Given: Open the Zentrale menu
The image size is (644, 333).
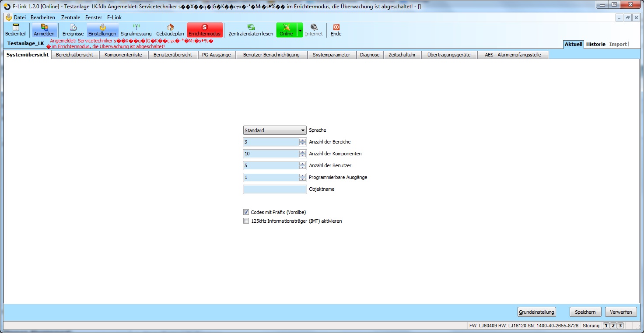Looking at the screenshot, I should (70, 18).
